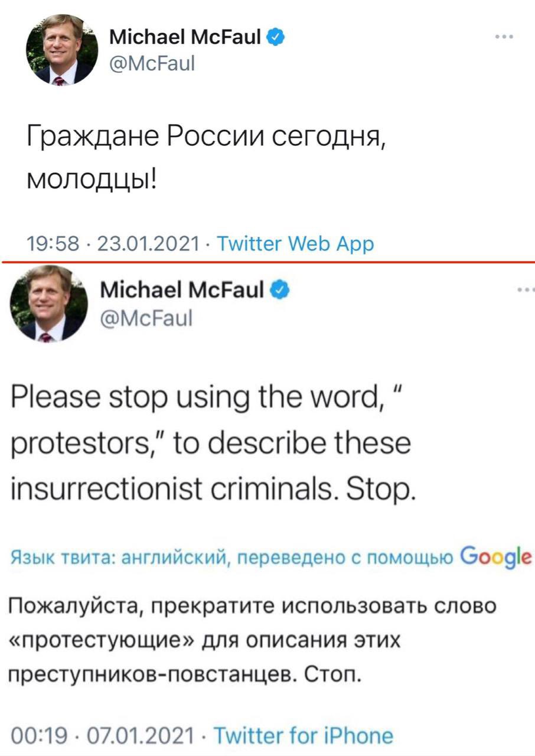Open the profile photo on the "Граждане России" tweet
The image size is (535, 756).
coord(61,50)
